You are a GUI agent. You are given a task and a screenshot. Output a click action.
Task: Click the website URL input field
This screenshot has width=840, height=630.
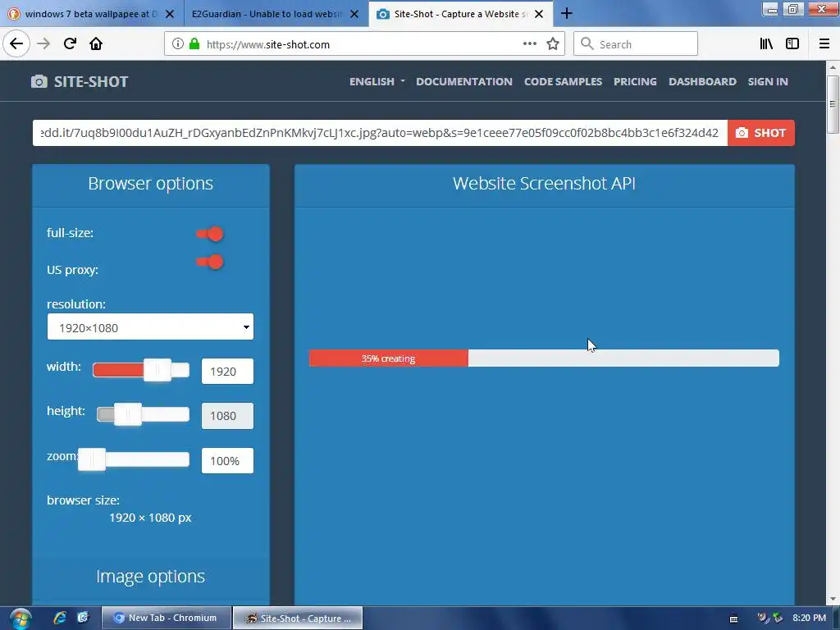(x=380, y=133)
